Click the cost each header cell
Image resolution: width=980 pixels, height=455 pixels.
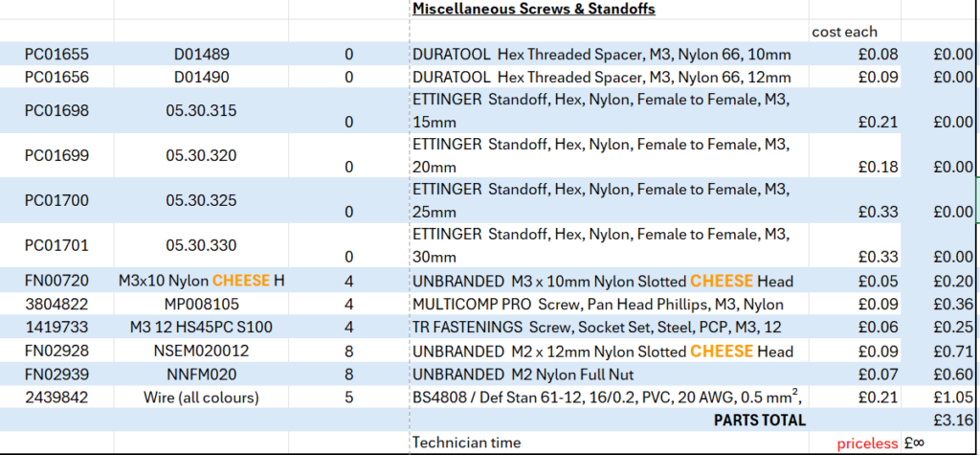(844, 32)
